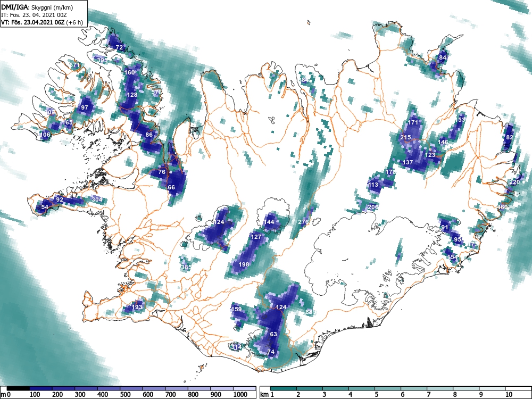Screen dimensions: 532x399
Task: Click the black swatch of the m legend
Action: pyautogui.click(x=18, y=388)
